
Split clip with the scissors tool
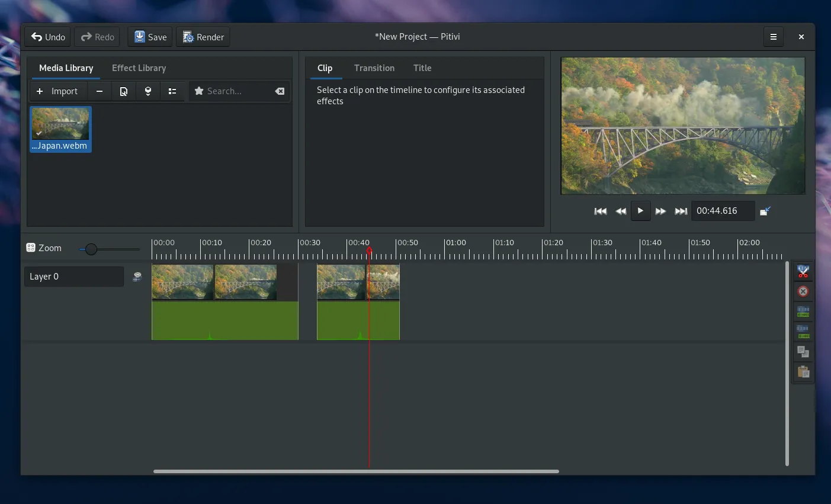tap(803, 271)
